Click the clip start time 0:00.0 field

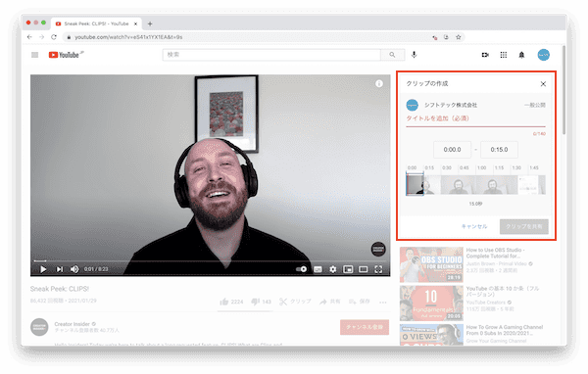click(x=452, y=150)
